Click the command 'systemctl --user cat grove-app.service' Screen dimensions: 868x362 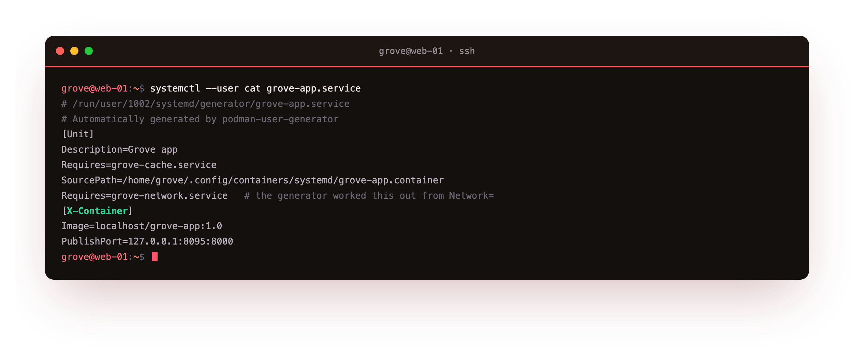(x=255, y=88)
